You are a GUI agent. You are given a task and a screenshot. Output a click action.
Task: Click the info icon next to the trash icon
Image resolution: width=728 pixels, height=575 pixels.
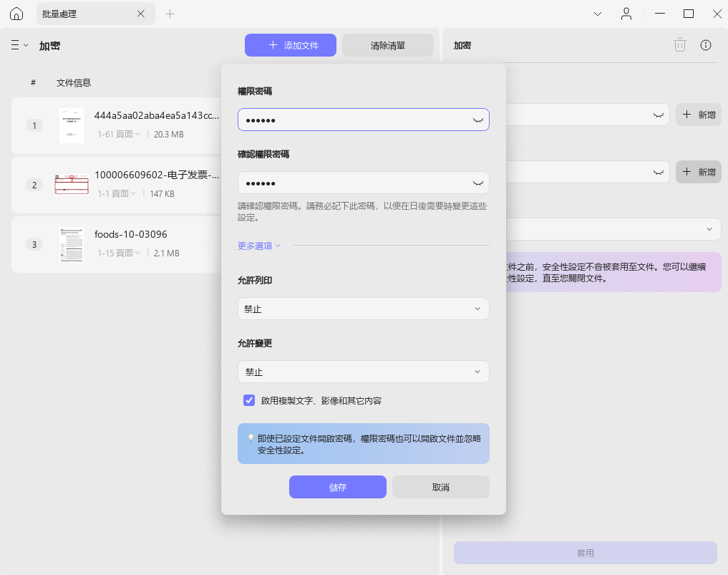tap(705, 44)
